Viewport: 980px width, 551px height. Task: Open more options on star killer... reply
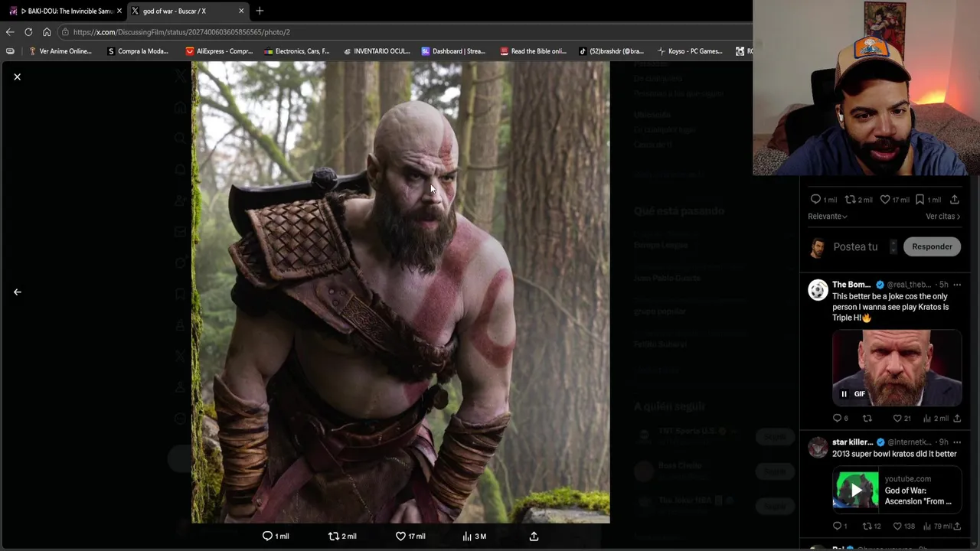tap(957, 442)
